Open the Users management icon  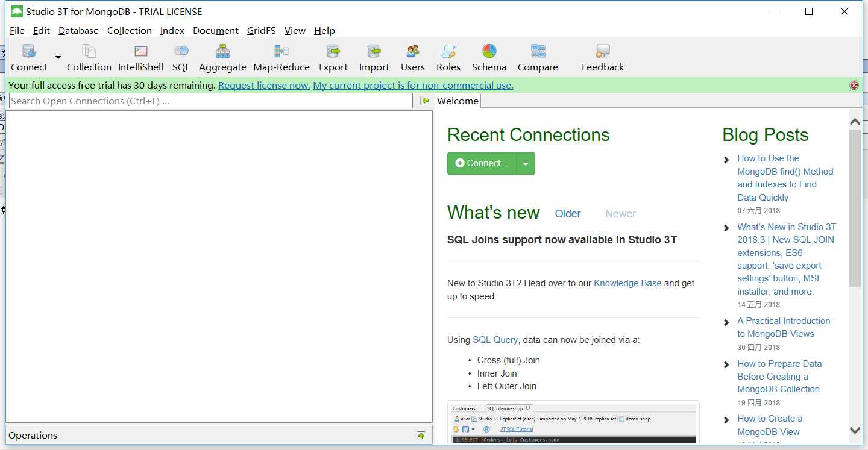click(413, 51)
